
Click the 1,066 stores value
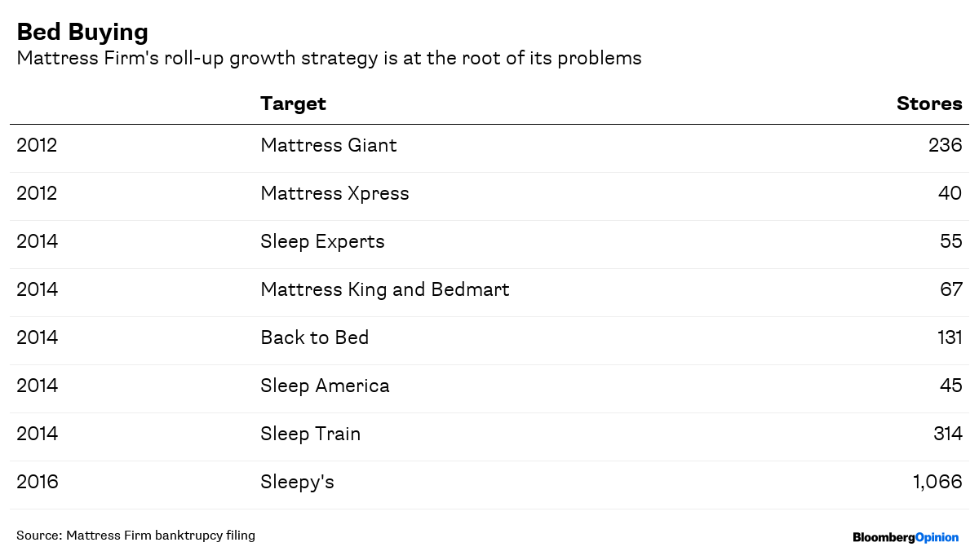click(x=938, y=482)
